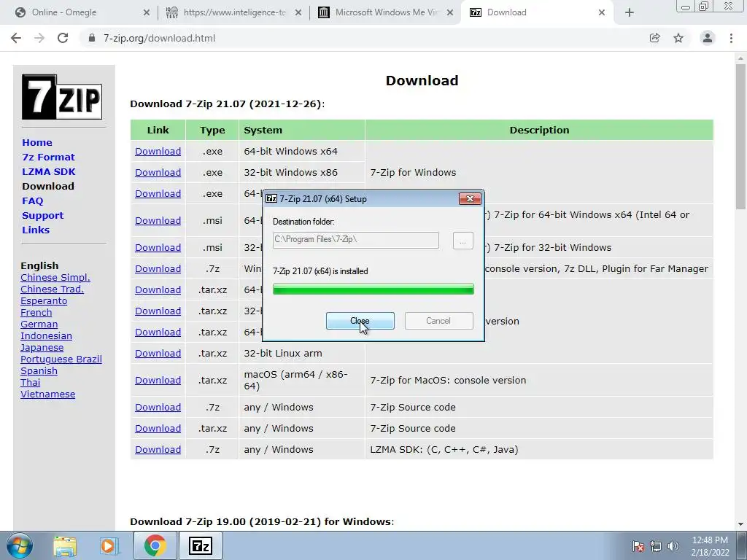Close the Online - Omegle tab

(146, 12)
